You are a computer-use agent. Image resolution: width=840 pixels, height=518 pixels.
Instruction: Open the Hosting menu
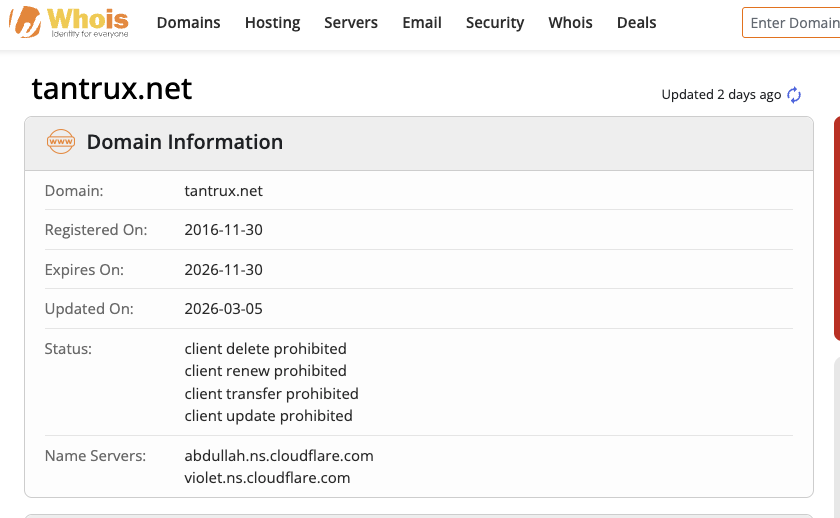tap(272, 23)
